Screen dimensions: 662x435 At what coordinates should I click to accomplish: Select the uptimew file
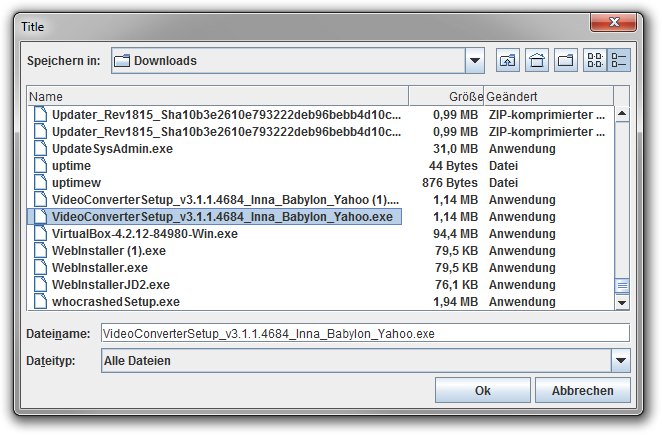click(76, 182)
